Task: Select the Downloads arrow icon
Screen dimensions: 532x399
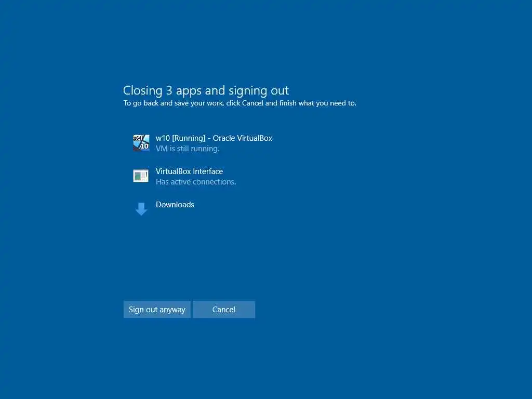Action: pos(141,209)
